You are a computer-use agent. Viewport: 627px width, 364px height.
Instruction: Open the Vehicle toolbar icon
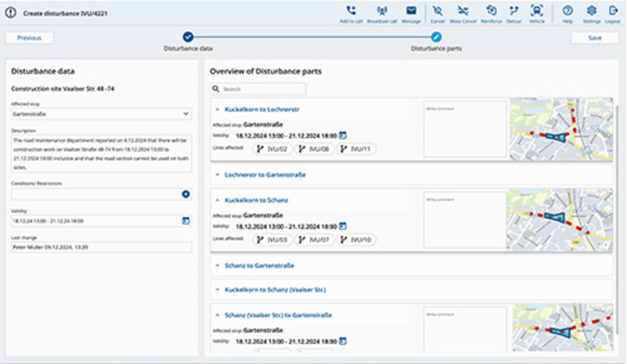pyautogui.click(x=537, y=11)
